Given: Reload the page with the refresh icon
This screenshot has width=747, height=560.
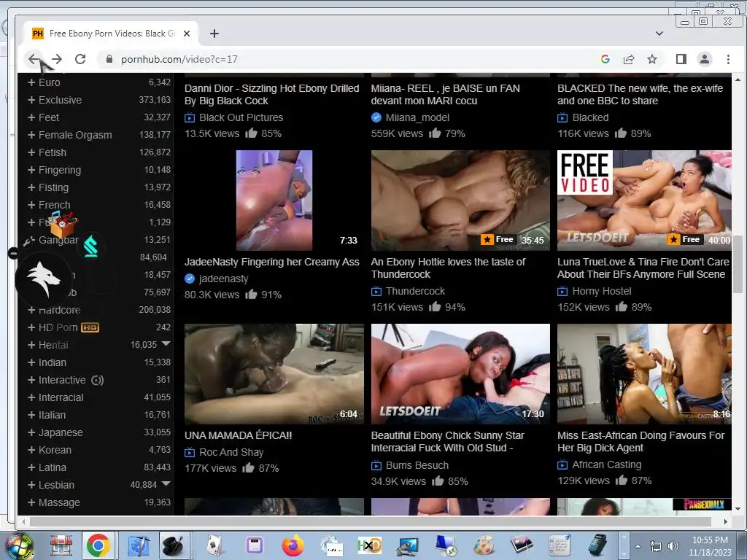Looking at the screenshot, I should point(80,59).
